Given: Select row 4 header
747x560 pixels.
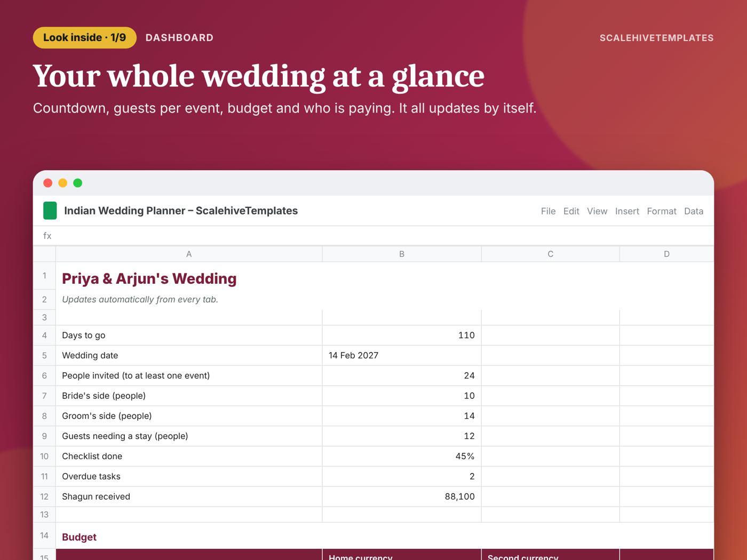Looking at the screenshot, I should point(44,335).
